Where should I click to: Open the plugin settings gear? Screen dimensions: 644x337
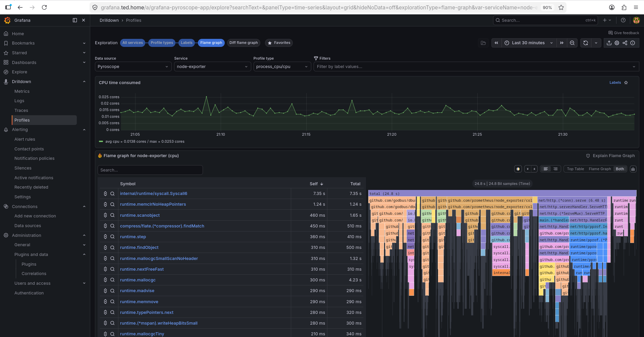(617, 43)
